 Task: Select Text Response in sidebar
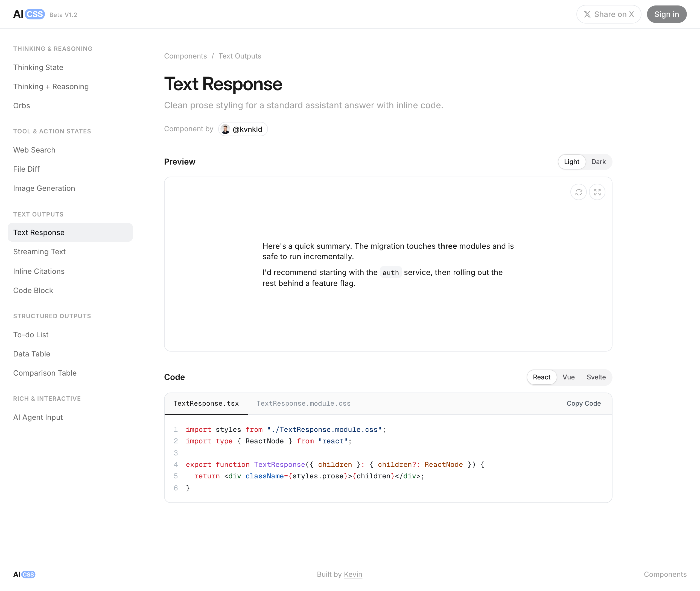tap(70, 233)
